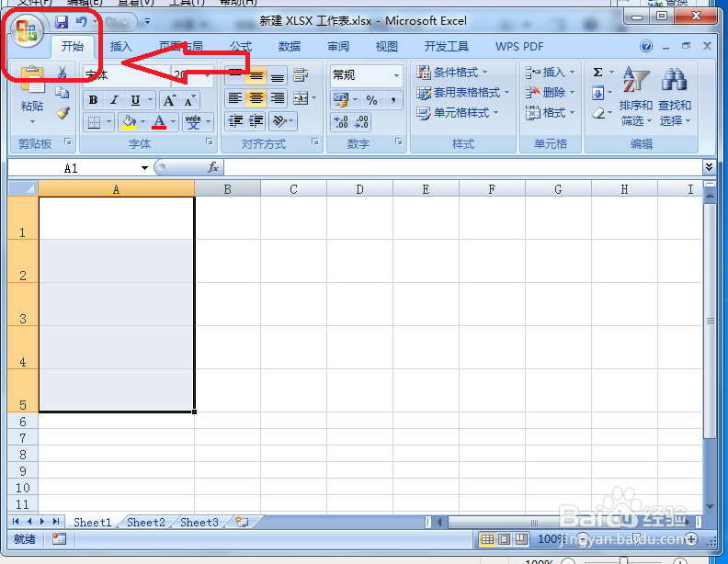Click the Paste clipboard icon
The height and width of the screenshot is (564, 728).
32,79
